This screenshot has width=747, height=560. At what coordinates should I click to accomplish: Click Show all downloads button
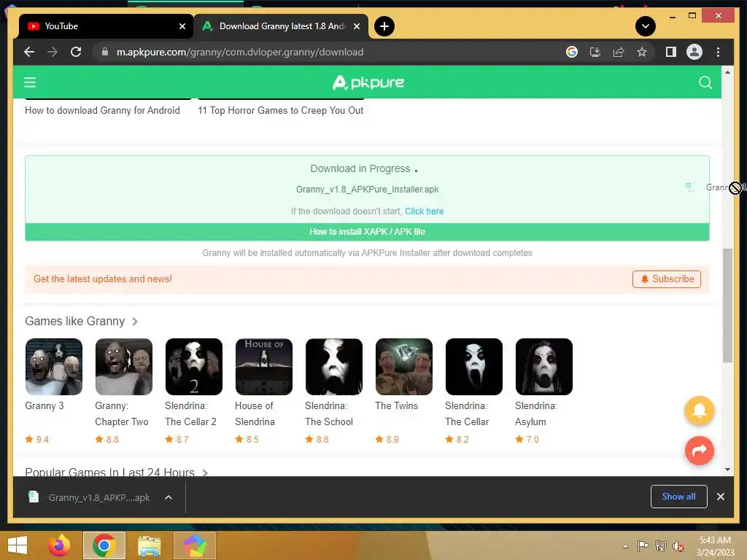coord(679,497)
